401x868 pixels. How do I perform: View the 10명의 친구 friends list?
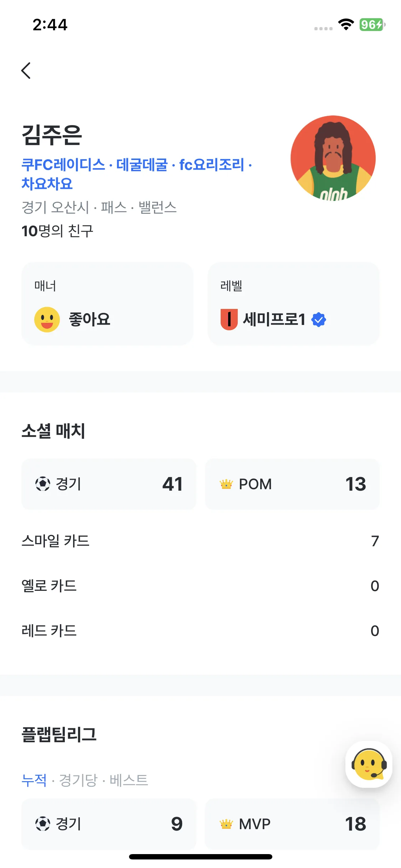point(57,231)
